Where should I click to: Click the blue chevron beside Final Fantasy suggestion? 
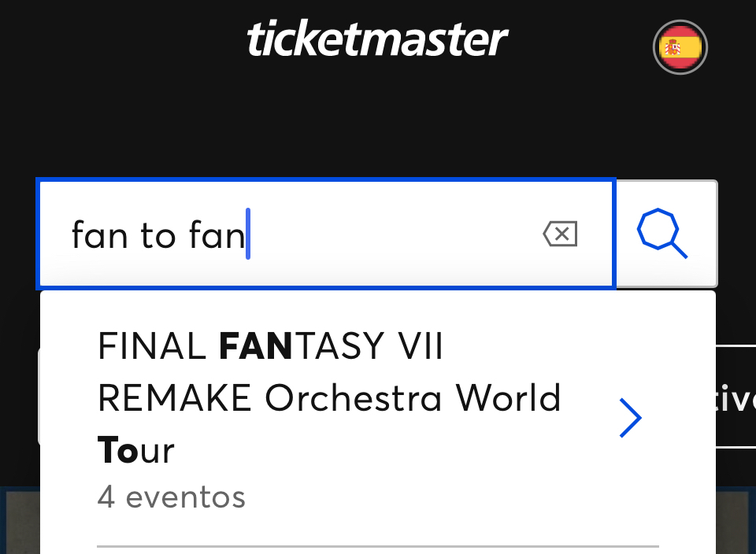tap(630, 417)
